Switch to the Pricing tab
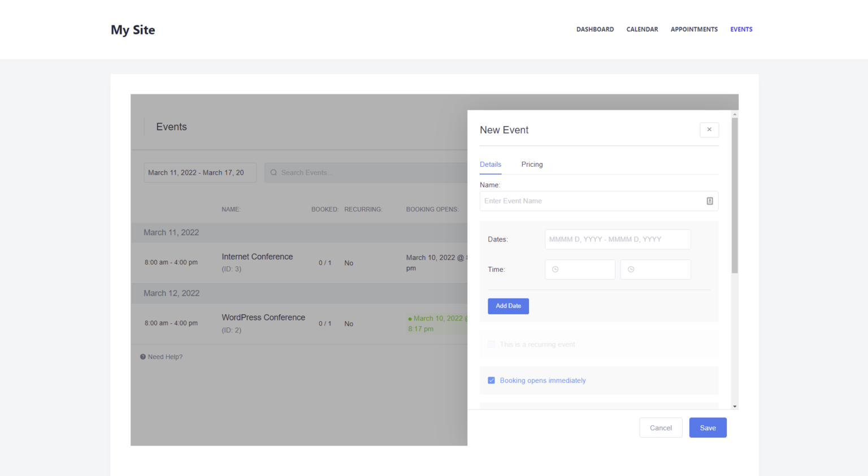This screenshot has height=476, width=868. [532, 164]
